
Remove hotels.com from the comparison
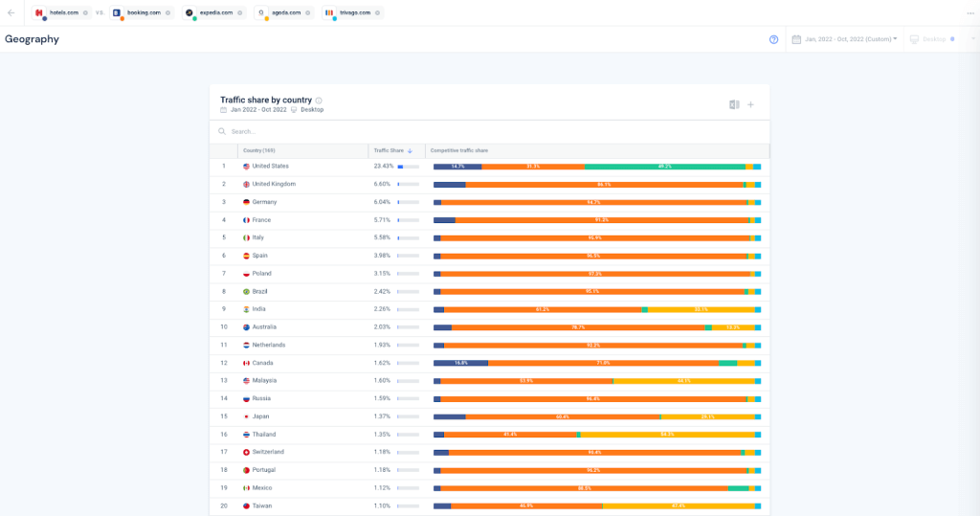tap(85, 12)
